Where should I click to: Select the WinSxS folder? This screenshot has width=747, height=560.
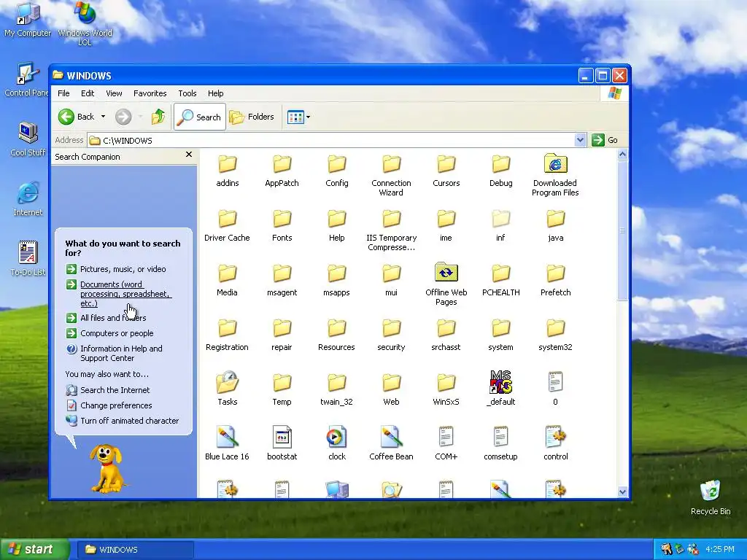(x=446, y=389)
